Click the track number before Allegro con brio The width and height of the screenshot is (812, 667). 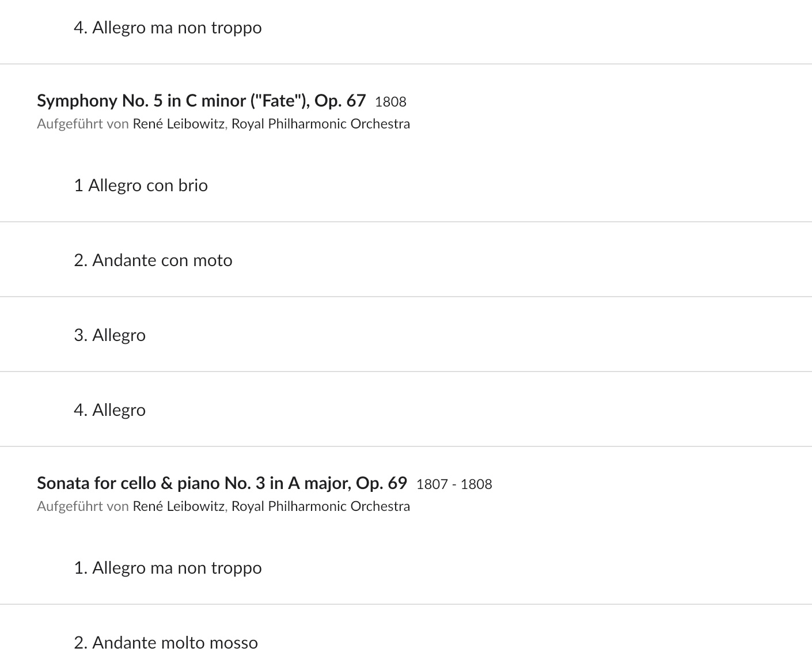[78, 185]
